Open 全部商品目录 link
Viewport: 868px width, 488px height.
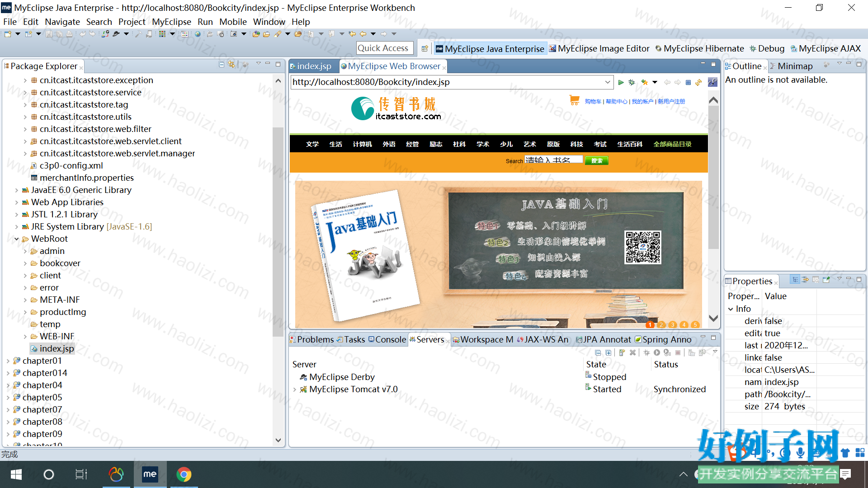(x=672, y=144)
